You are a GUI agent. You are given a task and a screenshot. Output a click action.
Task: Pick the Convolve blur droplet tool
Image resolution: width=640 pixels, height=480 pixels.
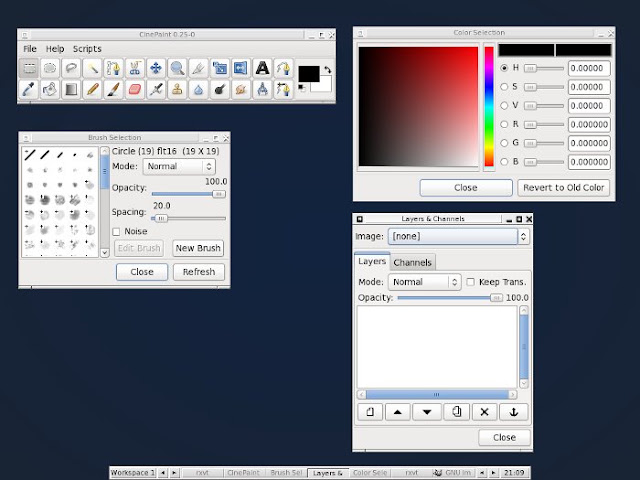point(198,89)
